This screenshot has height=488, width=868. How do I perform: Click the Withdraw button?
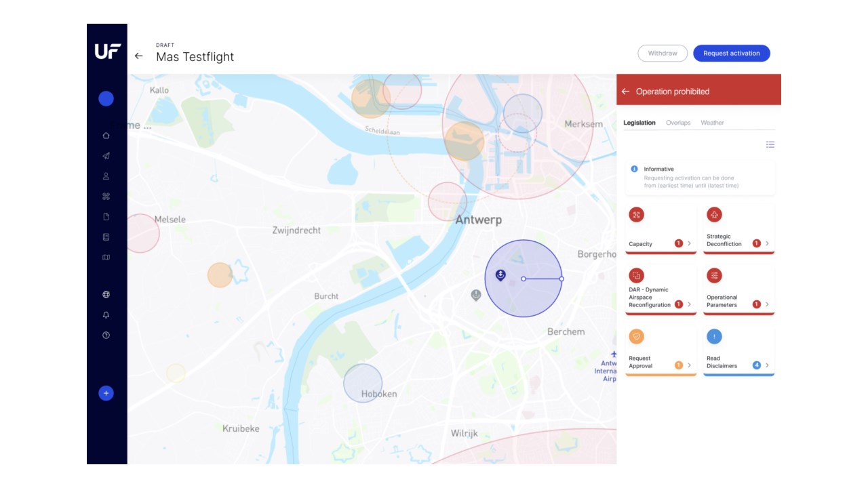click(x=663, y=54)
